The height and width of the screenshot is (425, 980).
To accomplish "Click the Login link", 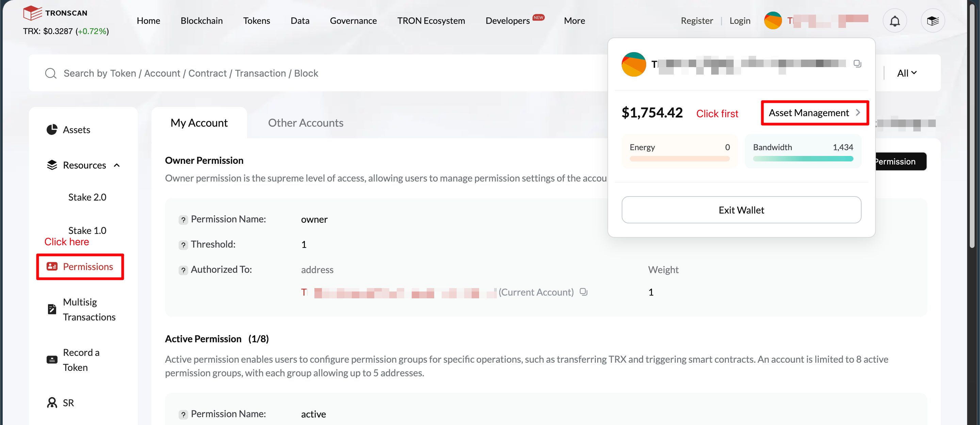I will click(x=739, y=20).
